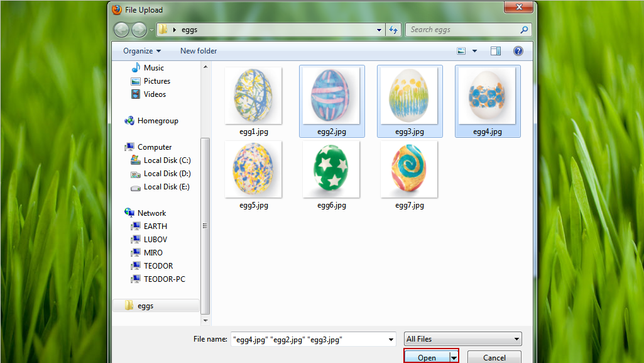Image resolution: width=644 pixels, height=363 pixels.
Task: Select Videos library in the sidebar
Action: 148,94
